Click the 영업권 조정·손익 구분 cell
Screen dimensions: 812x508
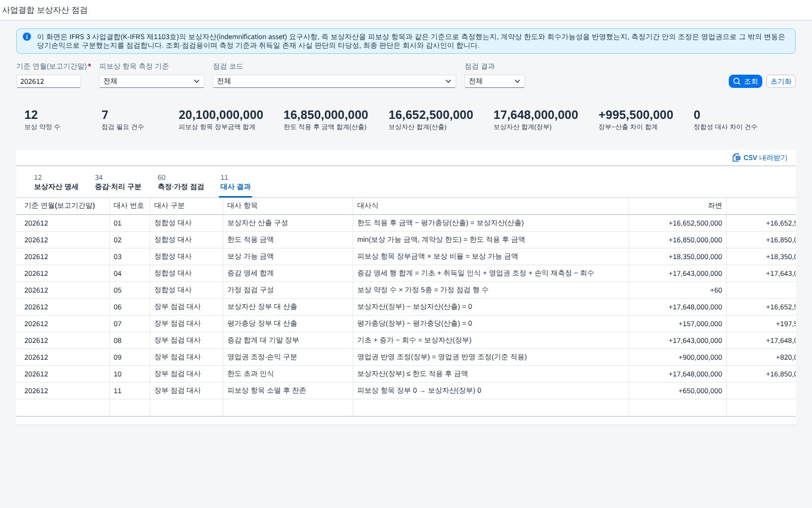tap(288, 357)
